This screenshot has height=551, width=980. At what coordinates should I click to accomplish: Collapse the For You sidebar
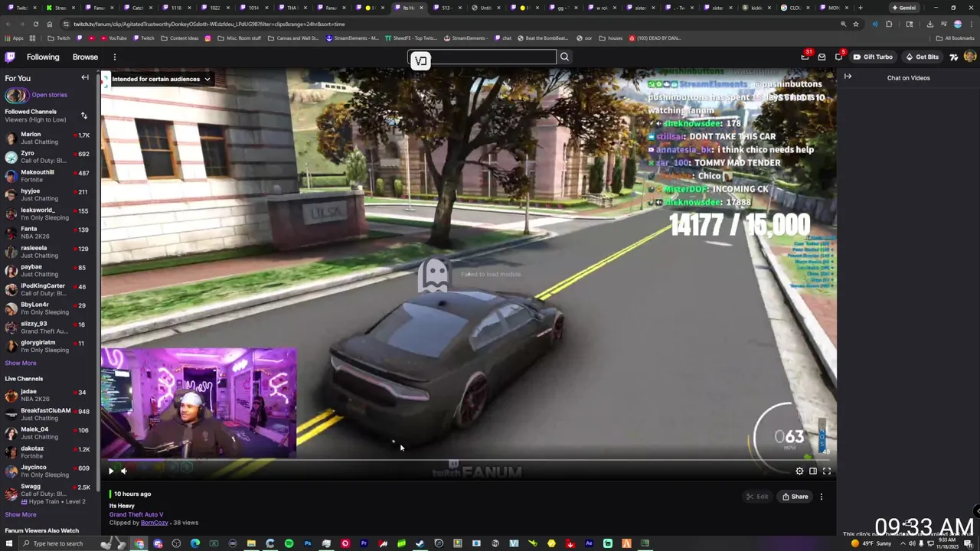click(x=85, y=77)
